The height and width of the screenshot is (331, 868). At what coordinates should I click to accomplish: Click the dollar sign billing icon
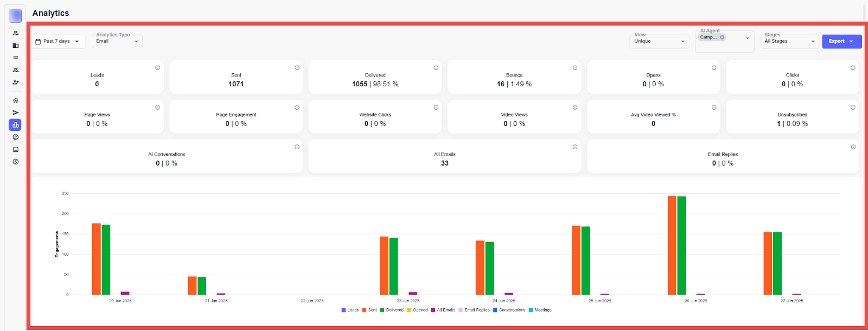tap(16, 162)
